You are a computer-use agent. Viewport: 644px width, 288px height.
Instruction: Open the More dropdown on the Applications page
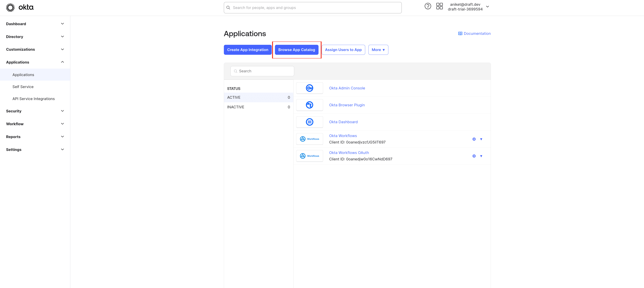point(378,50)
